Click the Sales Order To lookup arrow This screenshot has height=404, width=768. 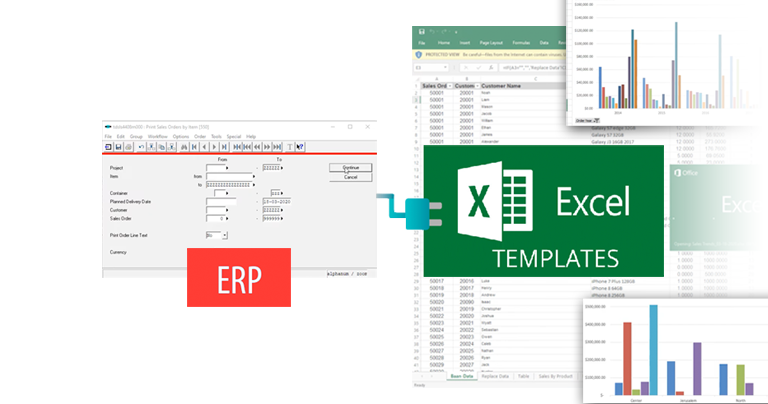click(282, 218)
